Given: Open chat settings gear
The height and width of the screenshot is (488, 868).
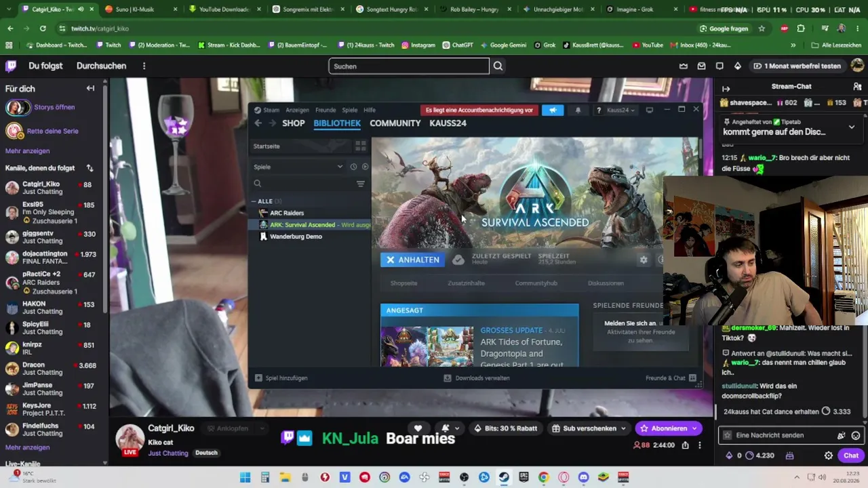Looking at the screenshot, I should coord(828,455).
